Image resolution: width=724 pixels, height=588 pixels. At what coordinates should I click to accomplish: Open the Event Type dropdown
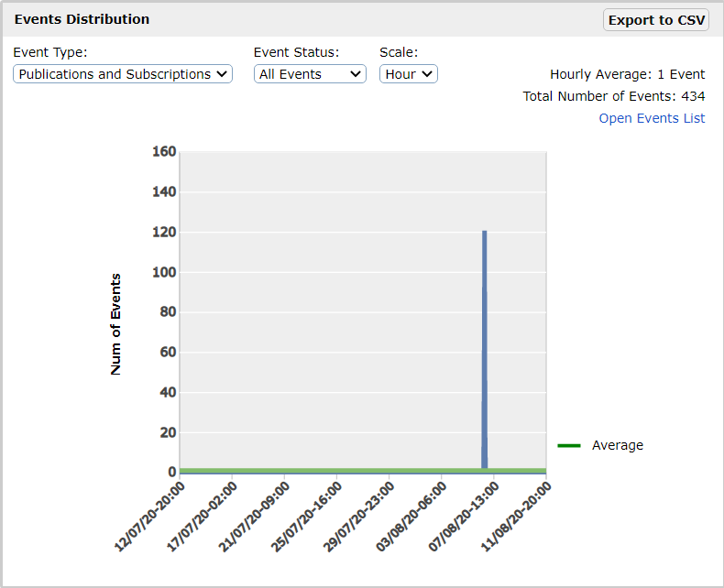(123, 74)
